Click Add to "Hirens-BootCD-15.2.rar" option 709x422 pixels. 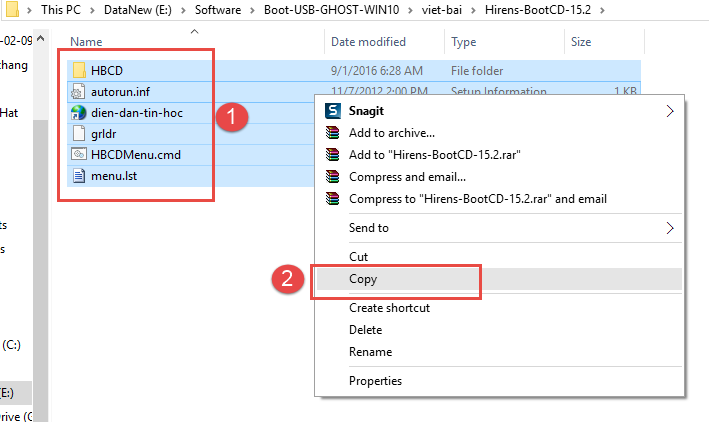click(x=436, y=155)
